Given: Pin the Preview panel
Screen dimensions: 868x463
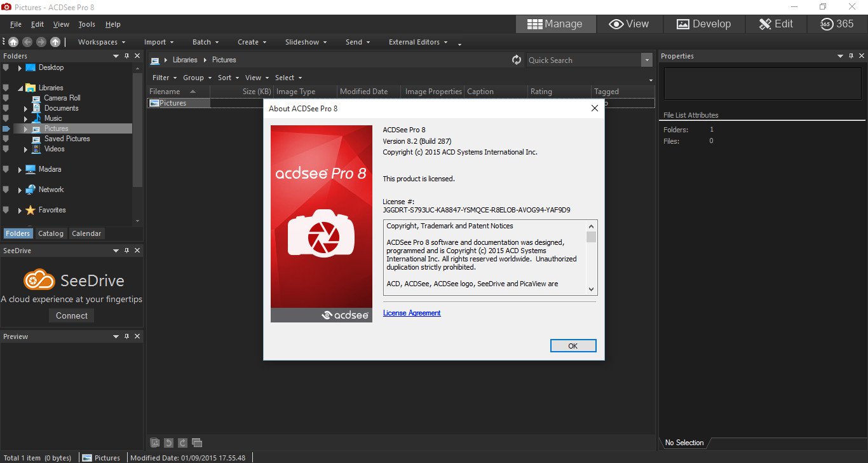Looking at the screenshot, I should coord(127,336).
